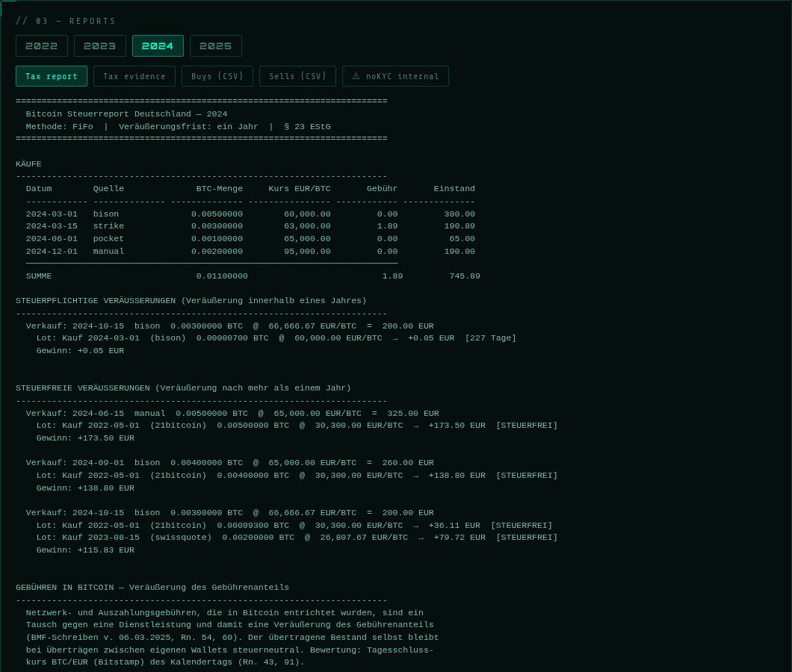
Task: Click the swissquote lot line from 2023-08-15
Action: click(297, 538)
